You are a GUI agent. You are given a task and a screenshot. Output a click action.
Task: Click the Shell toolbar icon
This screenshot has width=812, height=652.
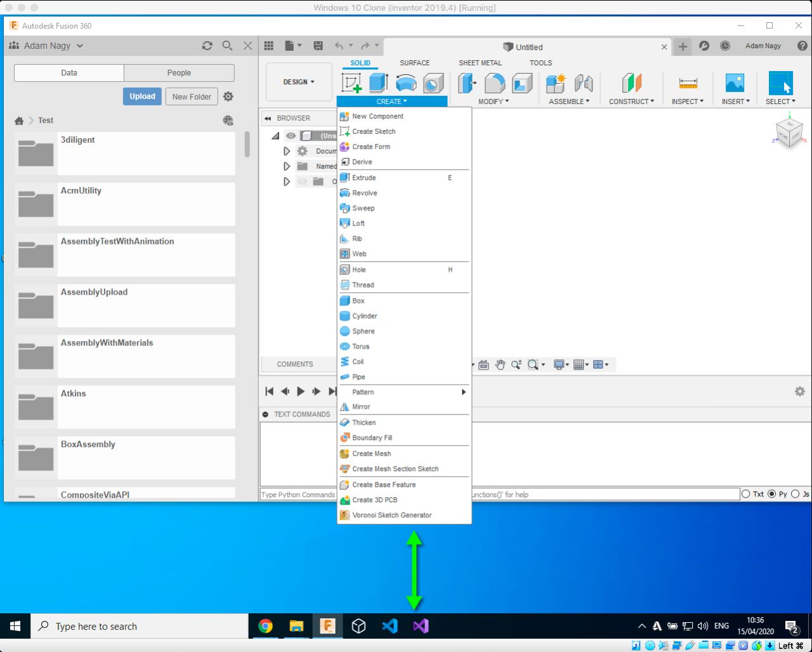[x=522, y=83]
